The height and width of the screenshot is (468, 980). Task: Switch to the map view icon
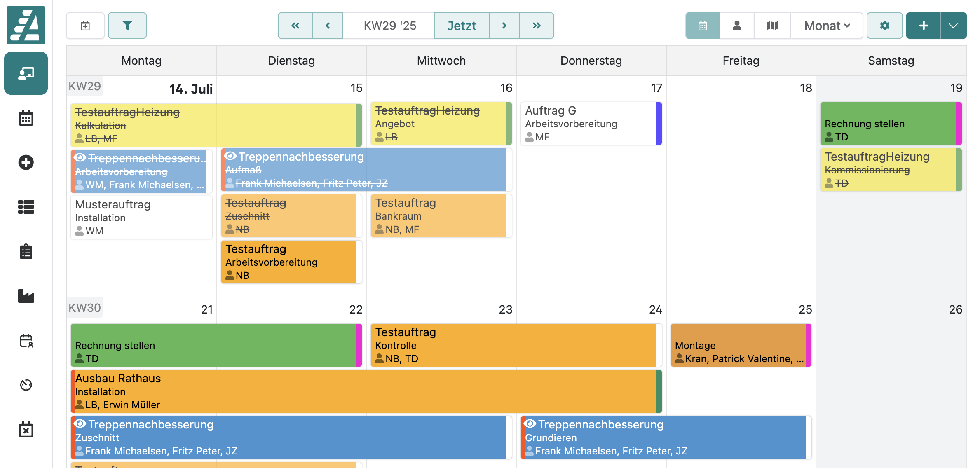pyautogui.click(x=772, y=26)
